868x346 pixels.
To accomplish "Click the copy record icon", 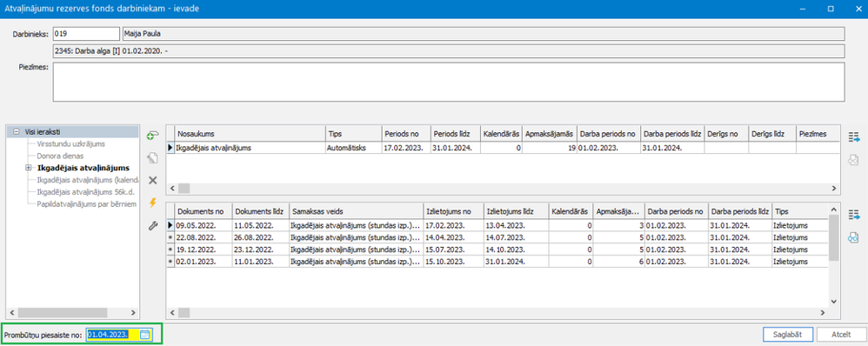I will [153, 157].
